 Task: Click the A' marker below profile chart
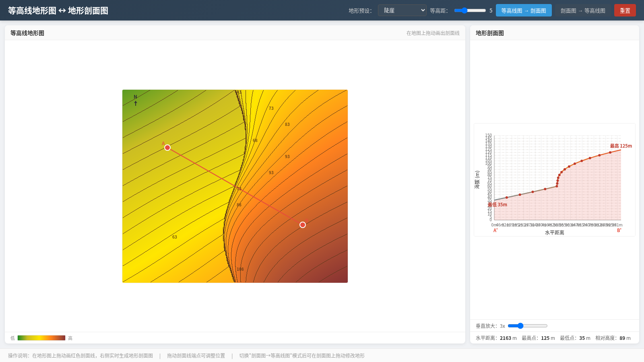pos(495,230)
